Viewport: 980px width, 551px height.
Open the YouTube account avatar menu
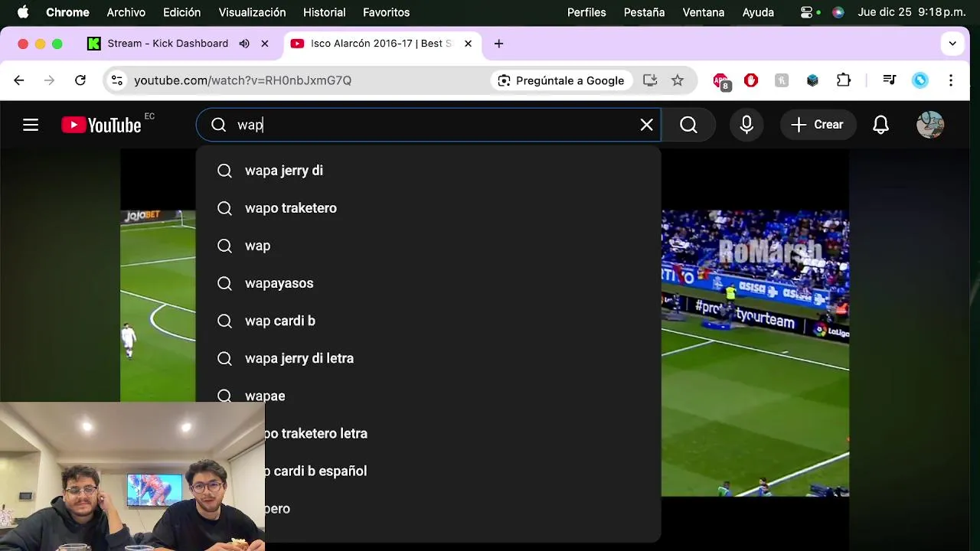pyautogui.click(x=930, y=125)
